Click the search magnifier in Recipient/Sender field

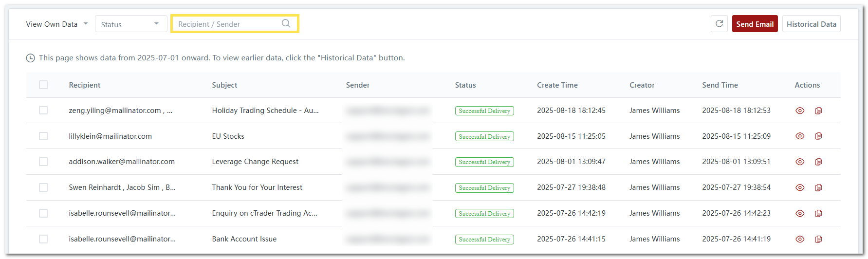286,23
